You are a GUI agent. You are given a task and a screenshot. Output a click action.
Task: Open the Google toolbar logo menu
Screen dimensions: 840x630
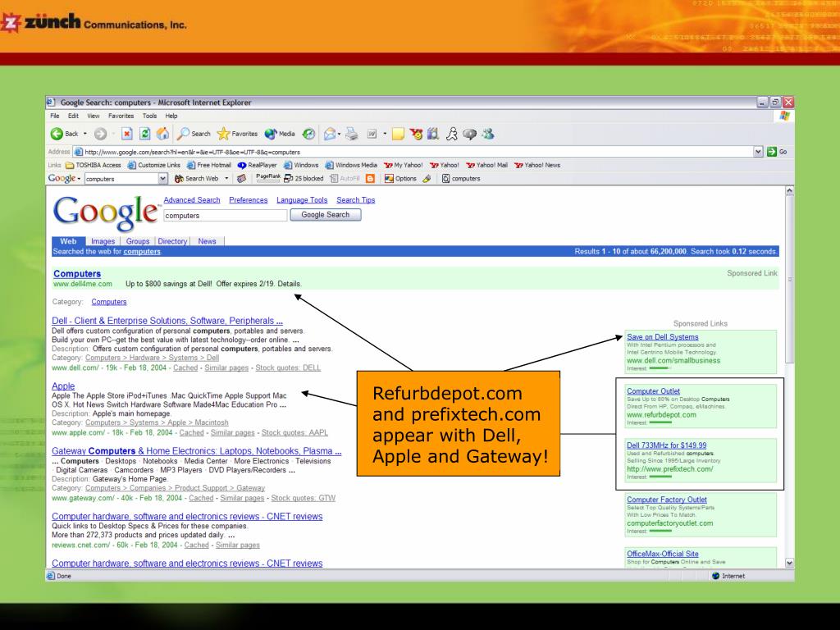(64, 178)
